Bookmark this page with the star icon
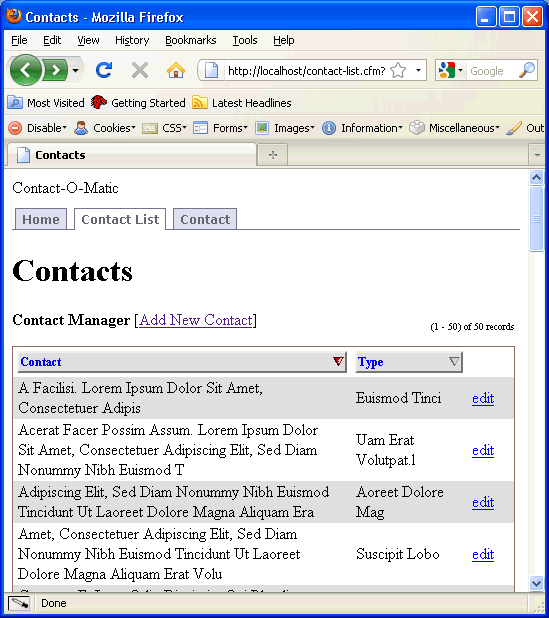549x618 pixels. click(398, 71)
